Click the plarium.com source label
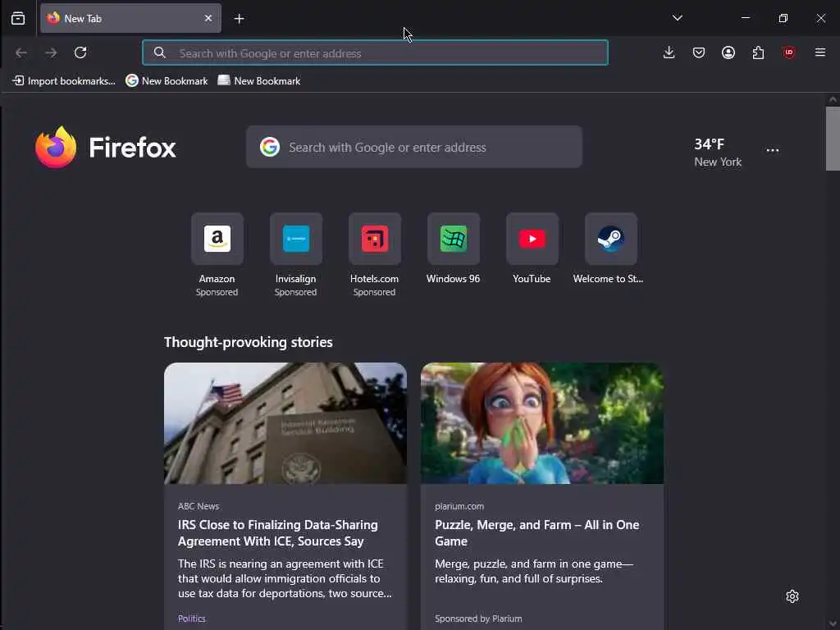The image size is (840, 630). pos(459,506)
